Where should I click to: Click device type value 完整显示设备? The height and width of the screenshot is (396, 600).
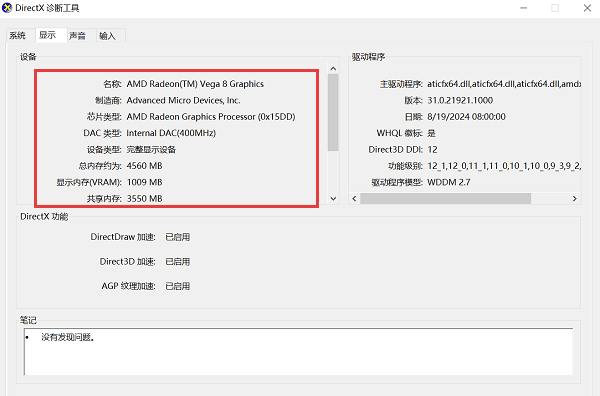tap(151, 150)
